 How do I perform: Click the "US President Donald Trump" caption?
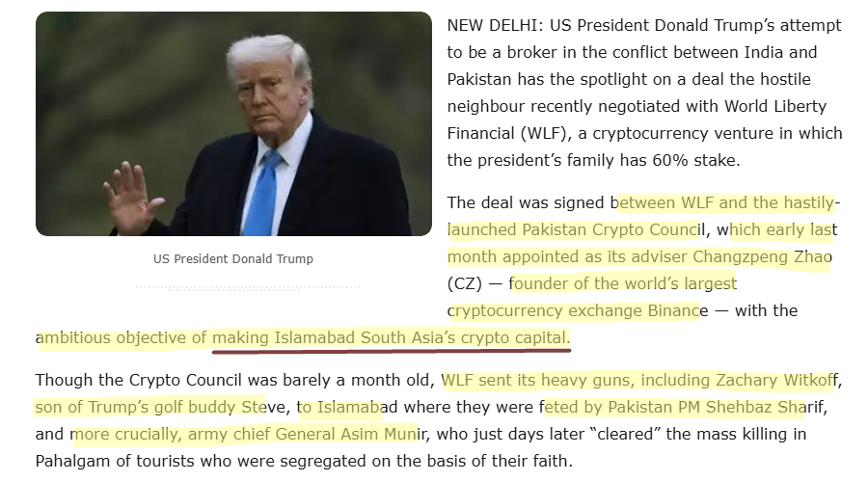(x=233, y=259)
